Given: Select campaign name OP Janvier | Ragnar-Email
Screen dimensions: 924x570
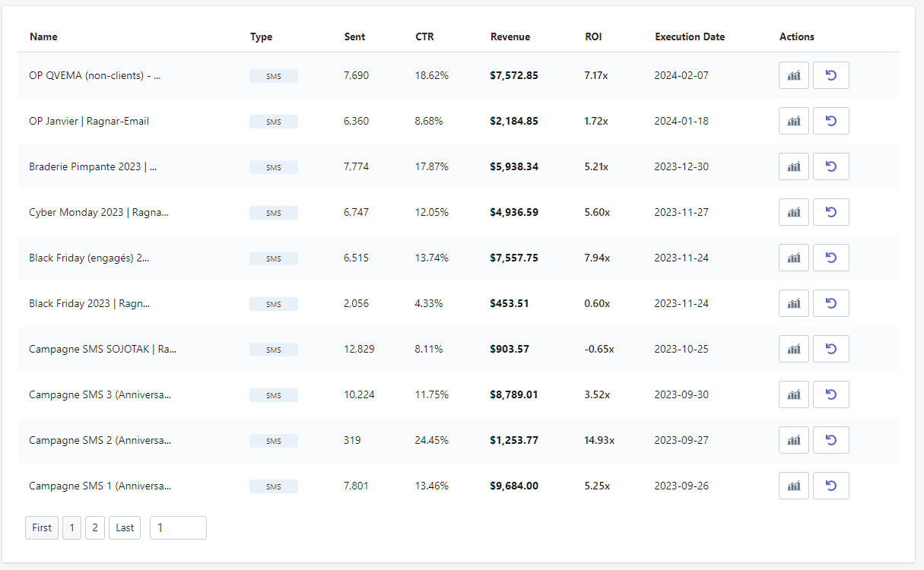Looking at the screenshot, I should [89, 121].
